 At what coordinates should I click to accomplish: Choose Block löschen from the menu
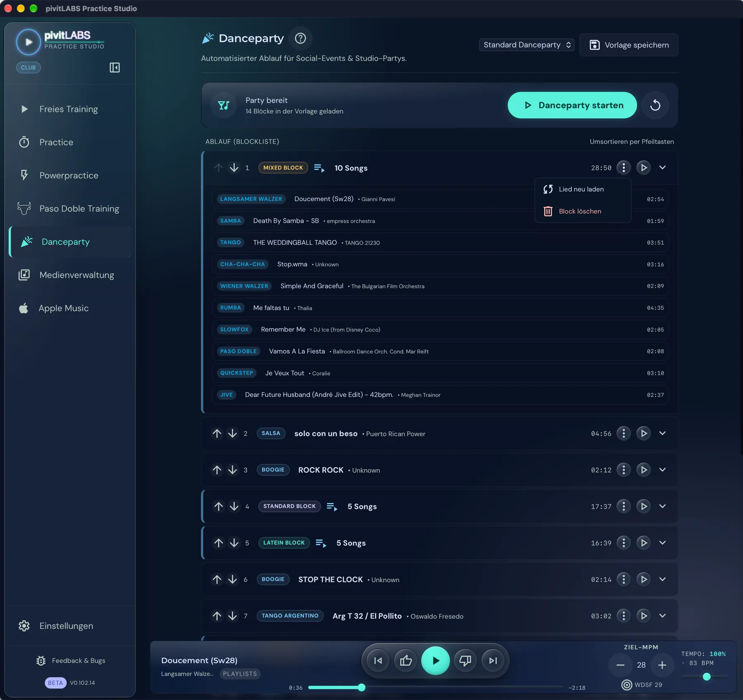[x=582, y=211]
